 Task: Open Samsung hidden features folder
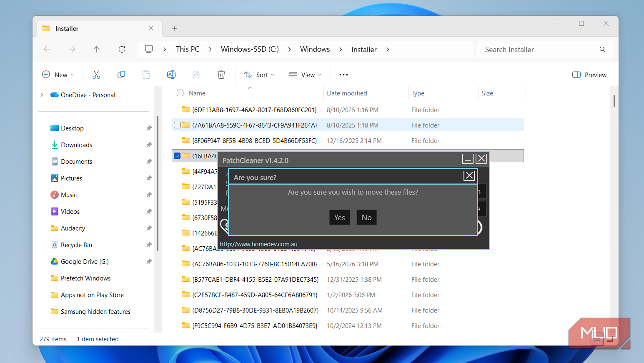point(95,312)
